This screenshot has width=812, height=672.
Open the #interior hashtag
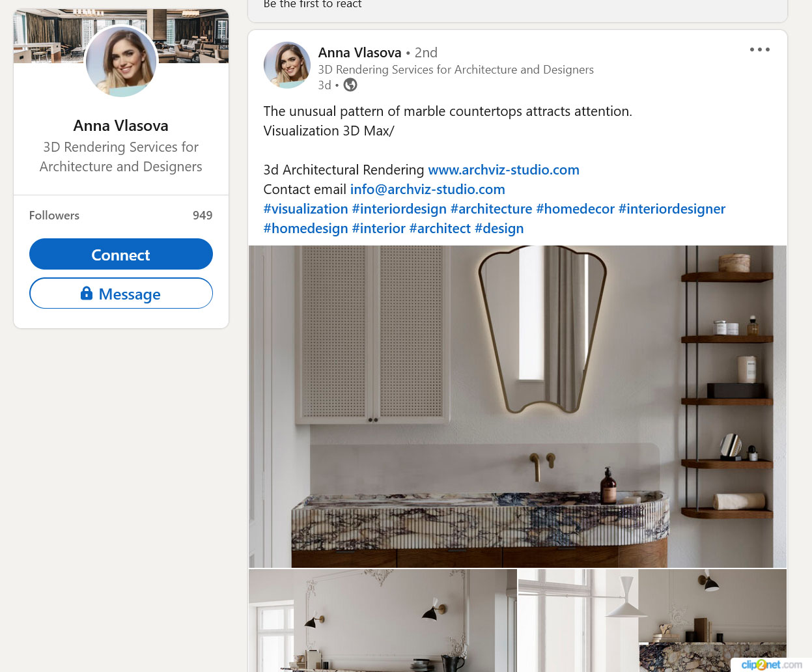(378, 229)
